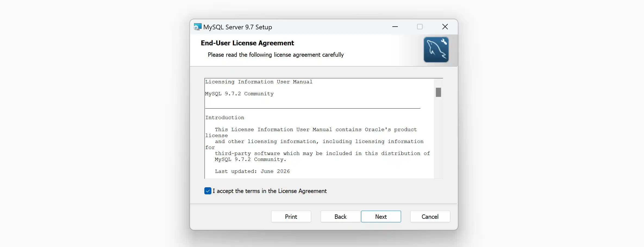This screenshot has height=247, width=644.
Task: Click the 'MySQL Server 9.7 Setup' window title
Action: click(x=237, y=27)
